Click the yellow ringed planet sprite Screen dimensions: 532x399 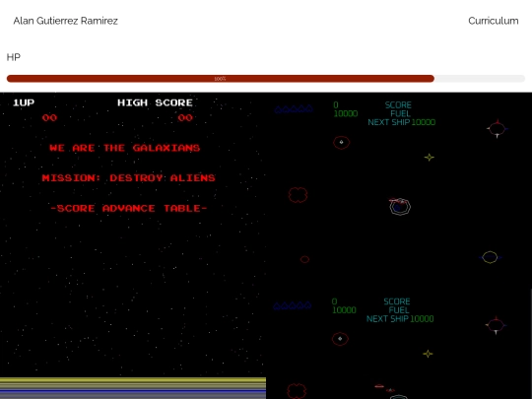(x=490, y=257)
